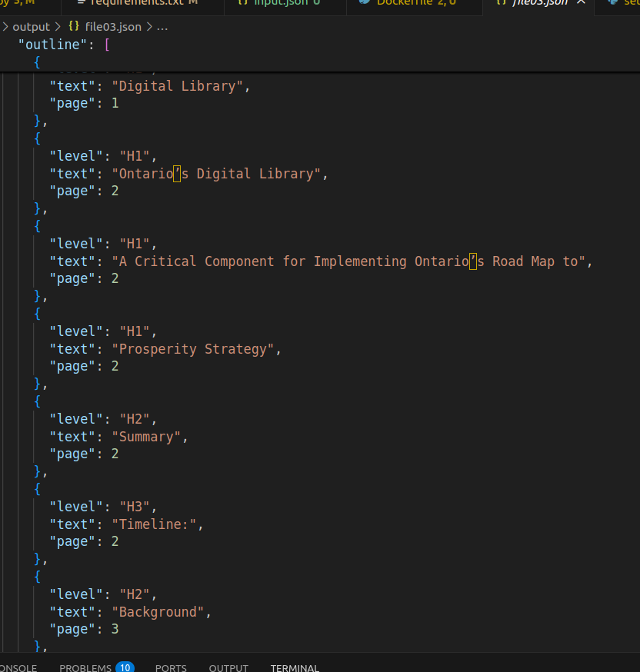This screenshot has height=672, width=640.
Task: Open the Debug Console panel tab
Action: [x=18, y=667]
